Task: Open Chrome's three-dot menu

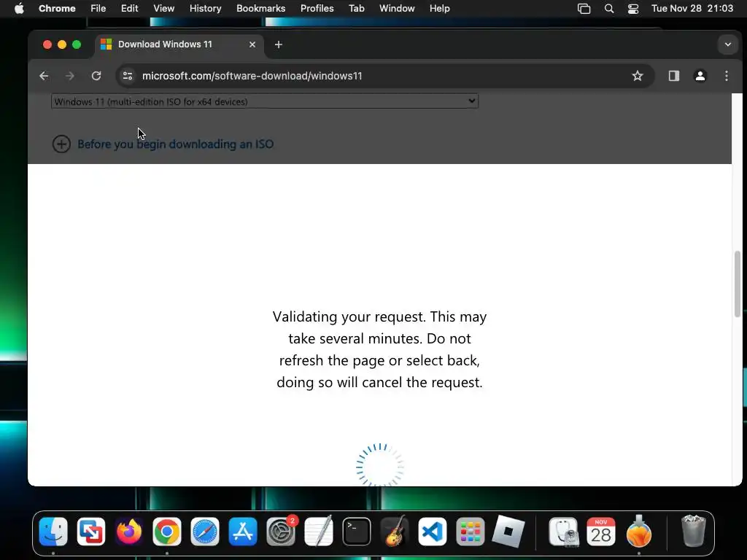Action: 726,76
